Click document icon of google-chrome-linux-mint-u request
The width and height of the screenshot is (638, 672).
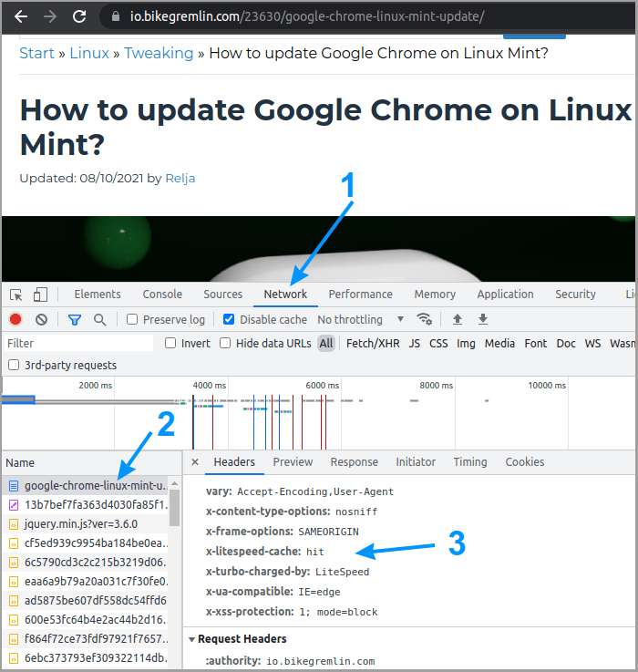[x=14, y=486]
